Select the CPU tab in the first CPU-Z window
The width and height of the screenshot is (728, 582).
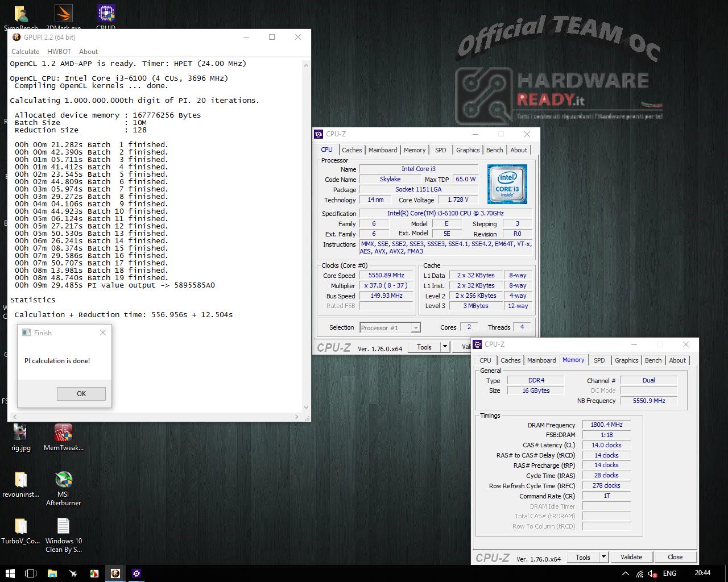pos(326,150)
